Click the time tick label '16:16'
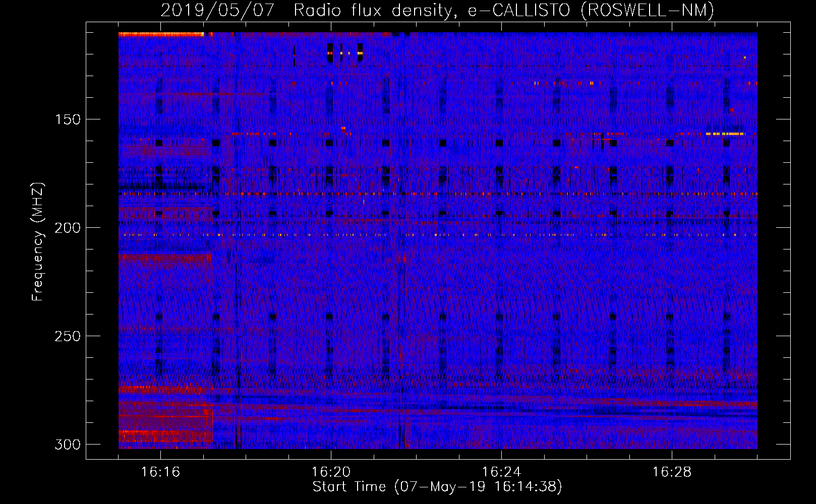This screenshot has height=504, width=816. 160,472
